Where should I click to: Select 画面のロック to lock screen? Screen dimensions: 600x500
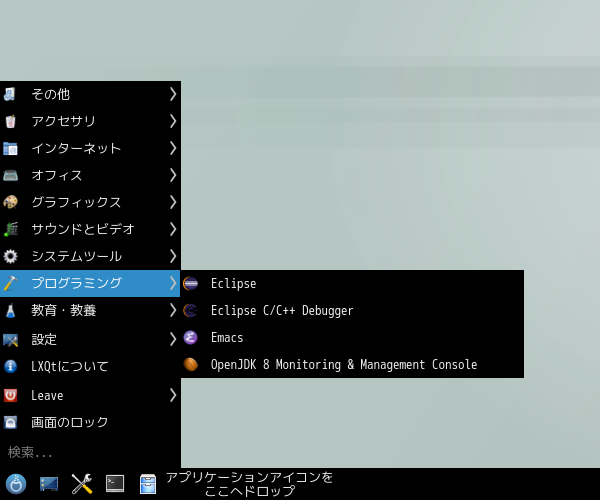click(90, 422)
